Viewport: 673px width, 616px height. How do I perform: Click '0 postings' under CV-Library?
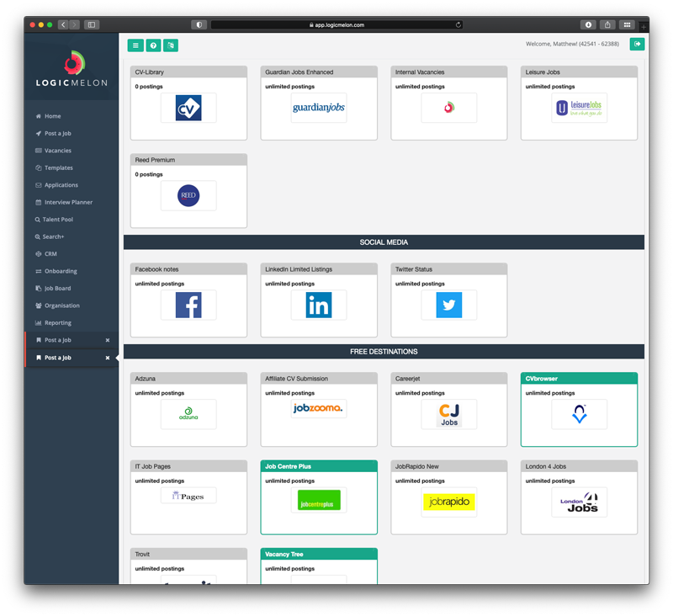tap(149, 87)
